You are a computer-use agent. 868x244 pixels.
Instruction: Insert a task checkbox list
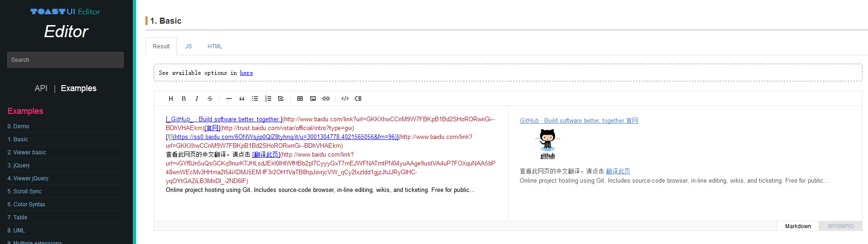281,99
